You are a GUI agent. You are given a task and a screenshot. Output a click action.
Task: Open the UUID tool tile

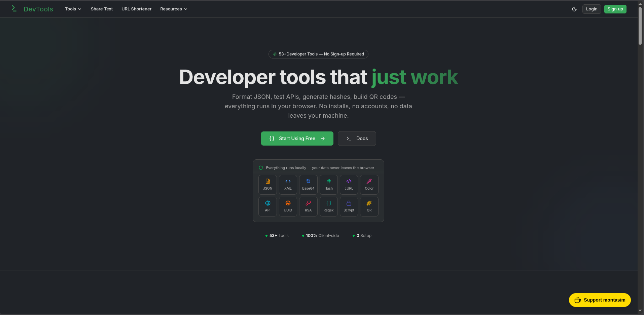tap(288, 206)
